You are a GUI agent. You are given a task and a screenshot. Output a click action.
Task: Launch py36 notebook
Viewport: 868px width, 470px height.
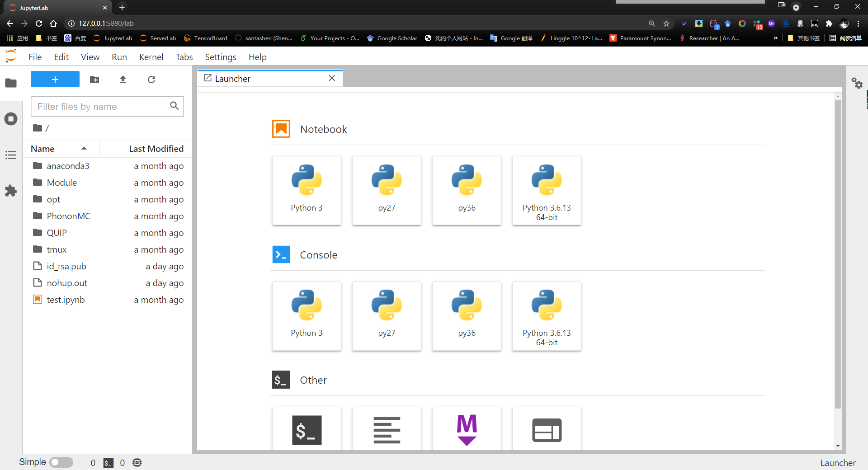(467, 190)
